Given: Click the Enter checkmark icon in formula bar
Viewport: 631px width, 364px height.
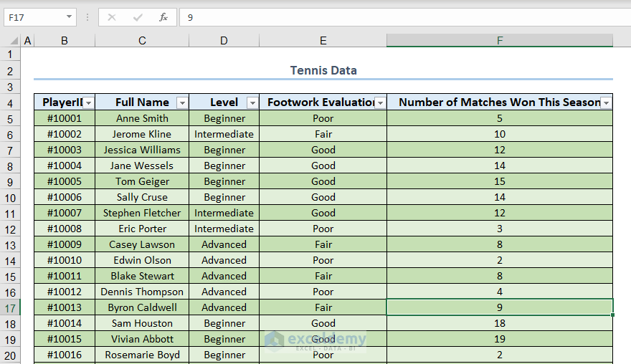Looking at the screenshot, I should click(x=138, y=17).
